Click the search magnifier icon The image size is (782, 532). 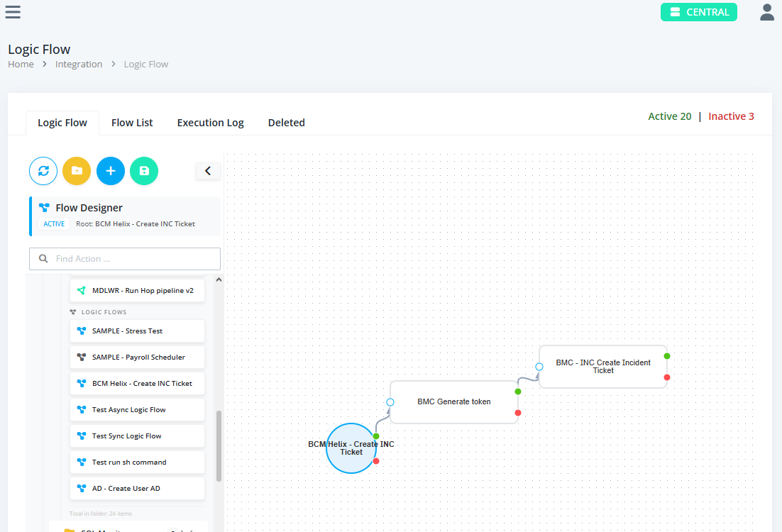[43, 259]
